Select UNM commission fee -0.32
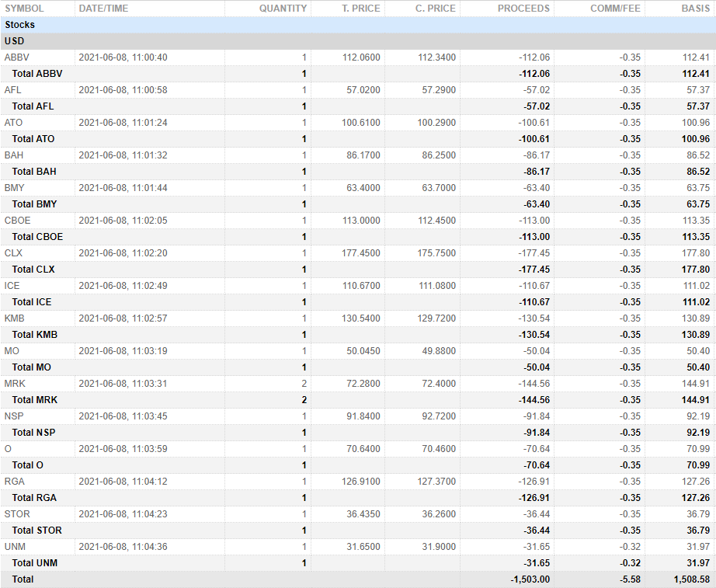Screen dimensions: 716x588 (630, 547)
